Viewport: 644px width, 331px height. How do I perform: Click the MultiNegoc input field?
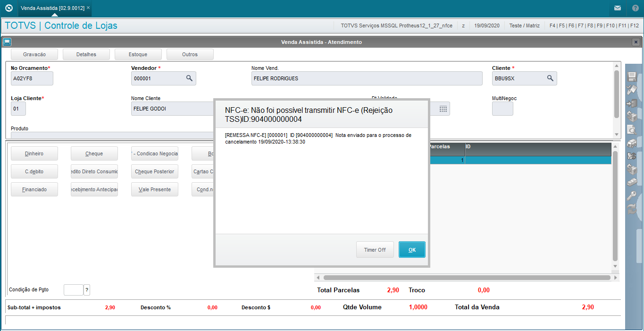tap(502, 109)
